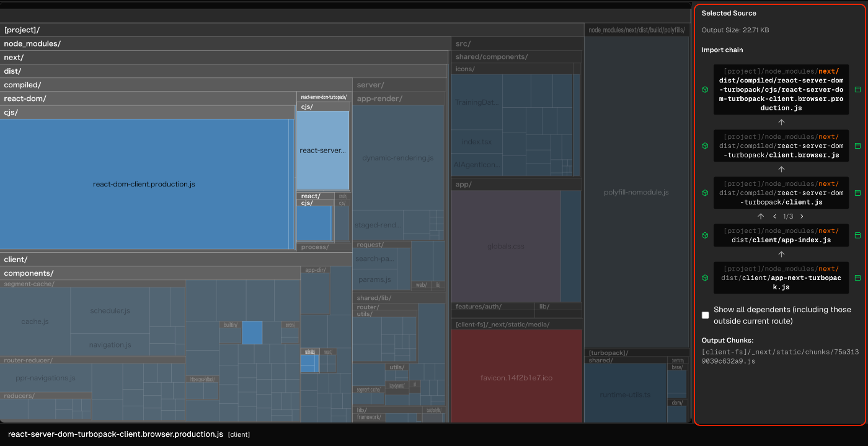This screenshot has height=446, width=868.
Task: Select the scheduler.js block
Action: click(110, 310)
